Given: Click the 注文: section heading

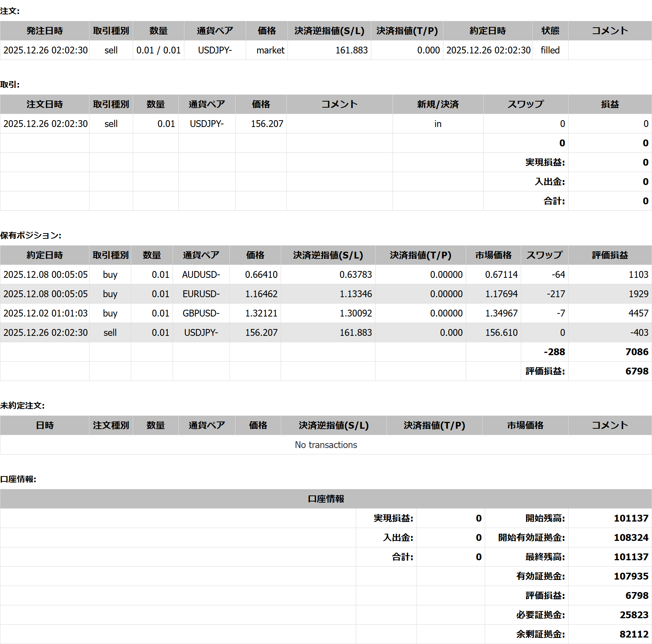Looking at the screenshot, I should pos(10,11).
